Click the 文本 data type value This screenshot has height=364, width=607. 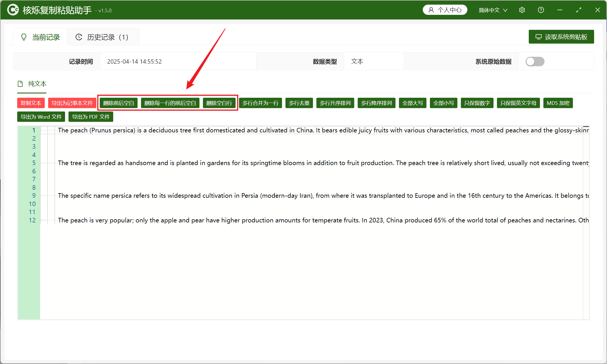point(357,62)
